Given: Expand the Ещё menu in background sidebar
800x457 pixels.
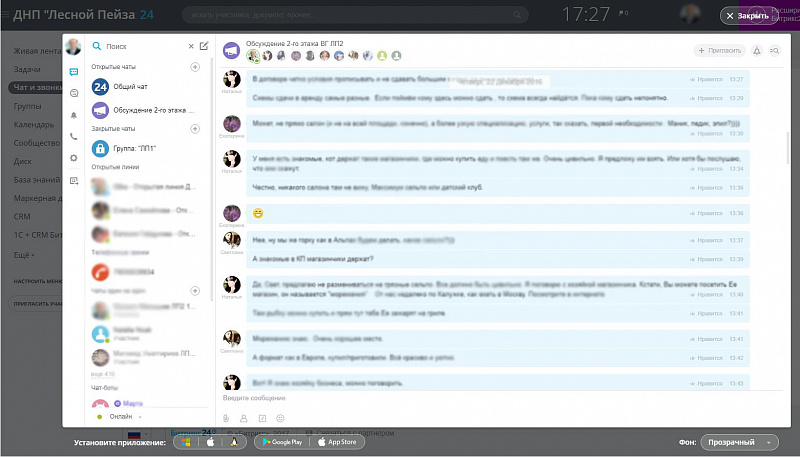Looking at the screenshot, I should coord(24,255).
